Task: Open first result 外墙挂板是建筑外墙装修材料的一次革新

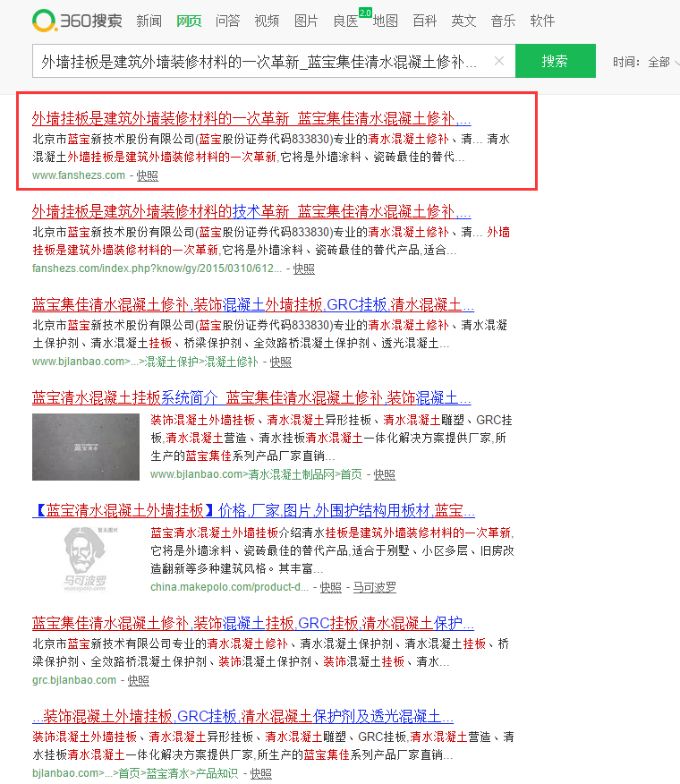Action: [x=251, y=118]
